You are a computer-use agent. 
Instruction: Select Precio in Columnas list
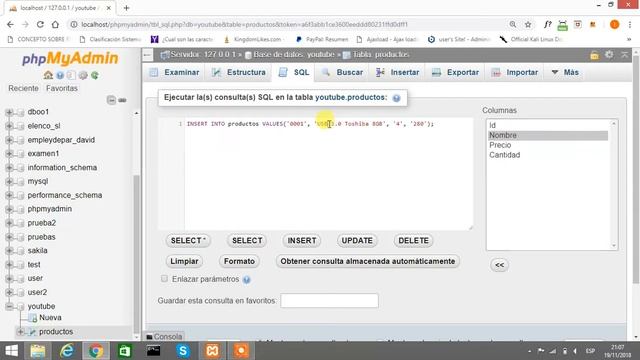tap(548, 145)
